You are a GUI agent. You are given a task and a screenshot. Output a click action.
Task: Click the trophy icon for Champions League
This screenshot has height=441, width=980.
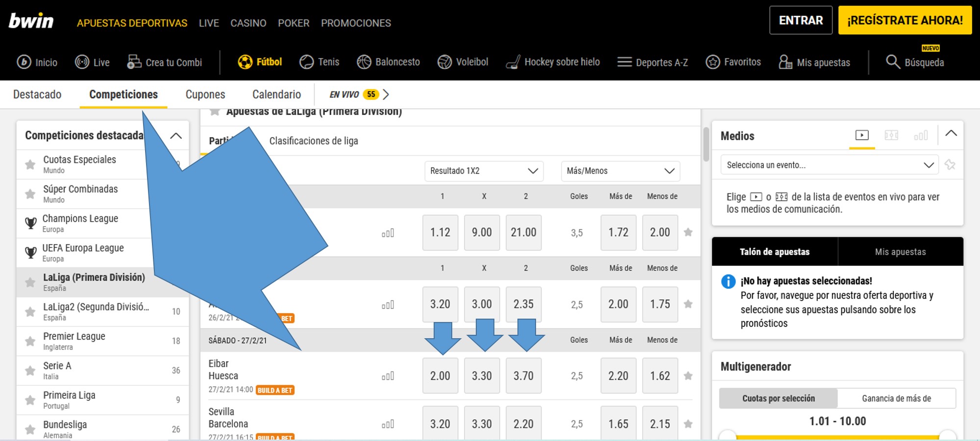pos(30,223)
